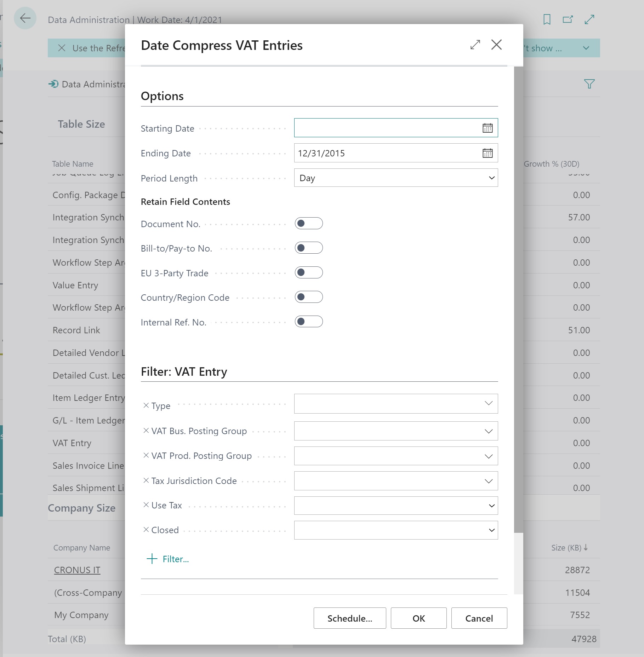This screenshot has height=657, width=644.
Task: Click into the Ending Date field
Action: pyautogui.click(x=386, y=153)
